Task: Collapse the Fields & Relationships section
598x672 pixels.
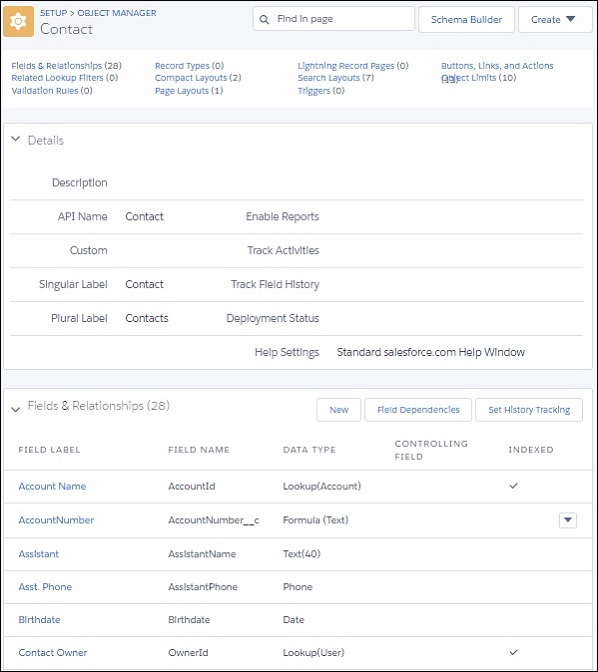Action: pyautogui.click(x=16, y=409)
